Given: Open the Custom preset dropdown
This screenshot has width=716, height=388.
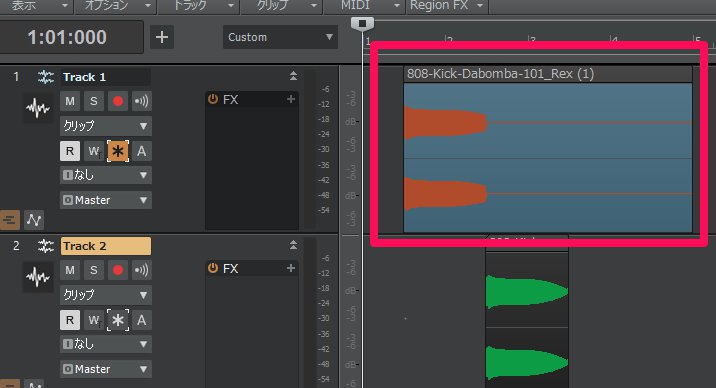Looking at the screenshot, I should coord(280,37).
